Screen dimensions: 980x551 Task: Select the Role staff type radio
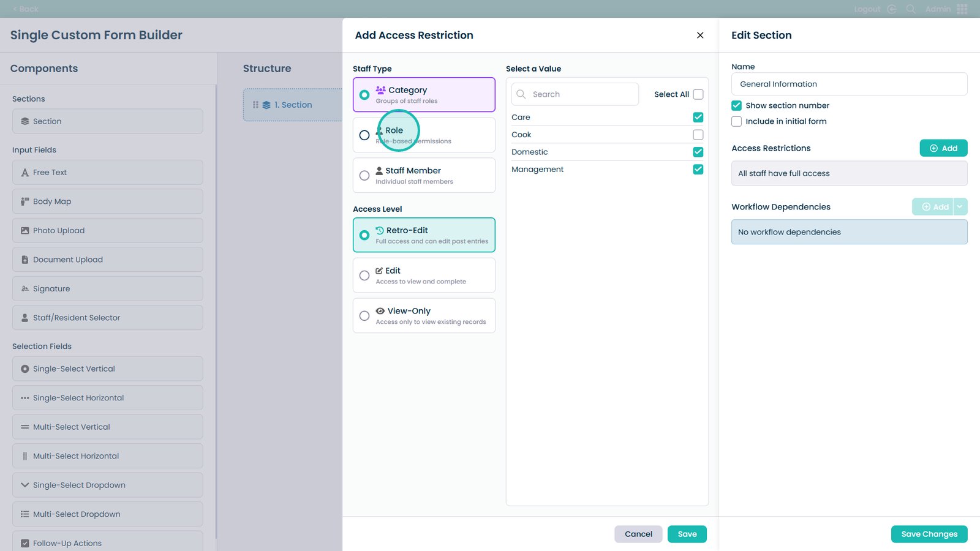coord(364,135)
